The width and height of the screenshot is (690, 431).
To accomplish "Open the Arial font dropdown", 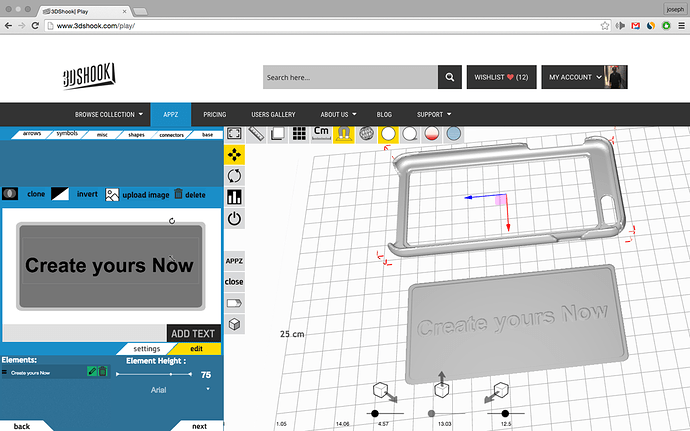I will 160,389.
